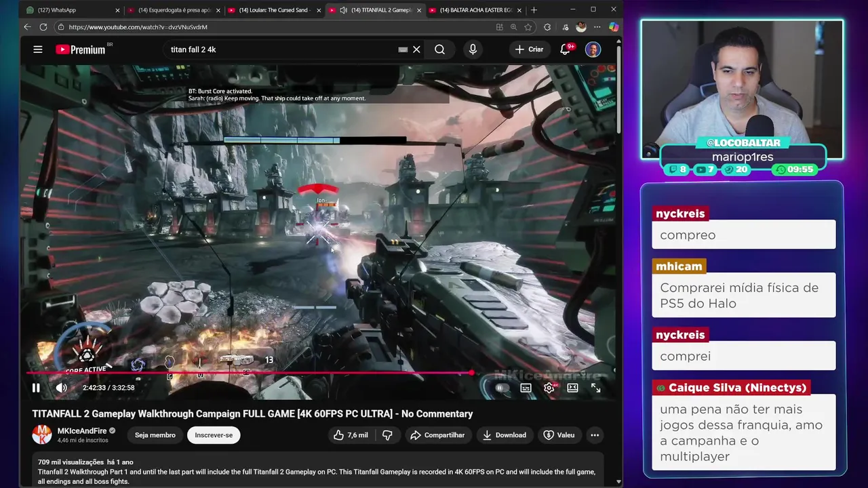Click the Valeu thanks button
The height and width of the screenshot is (488, 868).
click(x=559, y=435)
